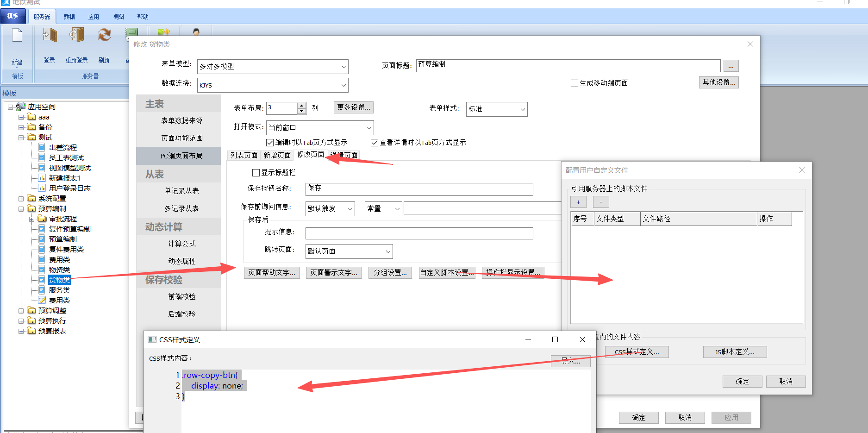Image resolution: width=868 pixels, height=433 pixels.
Task: Click the JS脚本定义... button
Action: (x=735, y=352)
